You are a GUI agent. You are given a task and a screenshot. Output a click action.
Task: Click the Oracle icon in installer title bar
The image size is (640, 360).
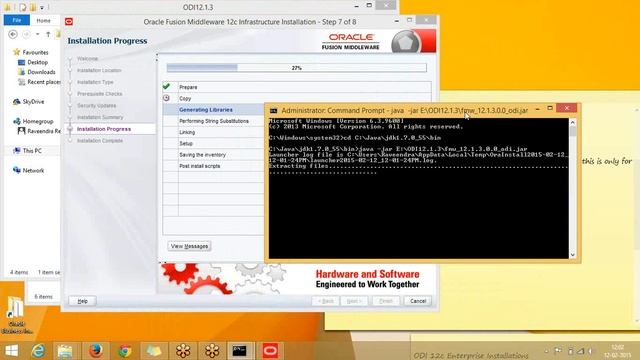click(69, 22)
